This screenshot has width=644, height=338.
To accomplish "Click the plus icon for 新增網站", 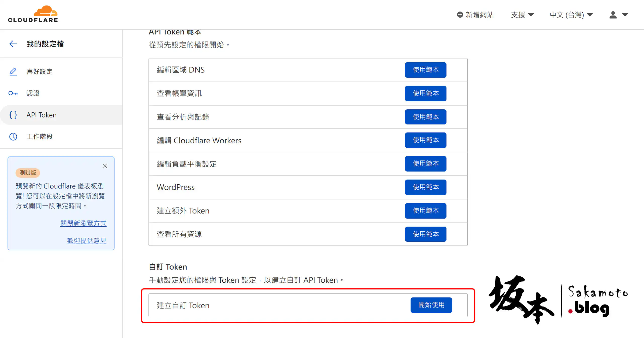I will click(460, 15).
